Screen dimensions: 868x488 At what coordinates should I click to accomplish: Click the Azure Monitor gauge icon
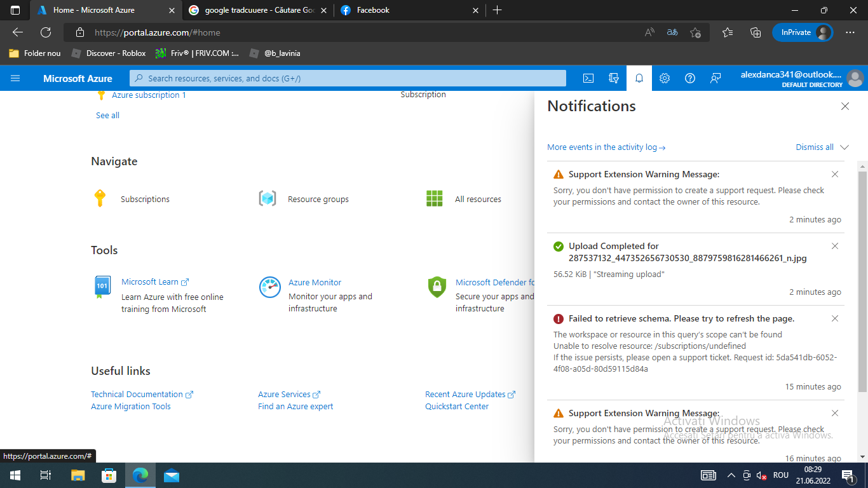pyautogui.click(x=270, y=287)
